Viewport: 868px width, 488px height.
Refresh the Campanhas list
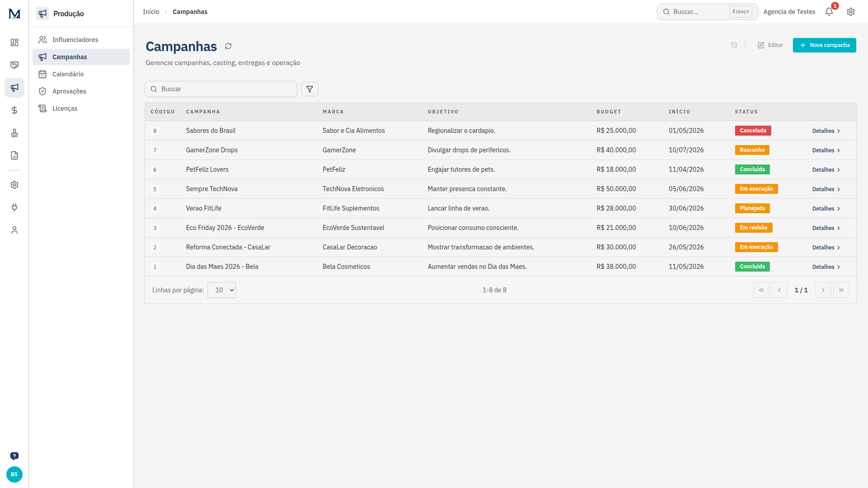coord(228,46)
